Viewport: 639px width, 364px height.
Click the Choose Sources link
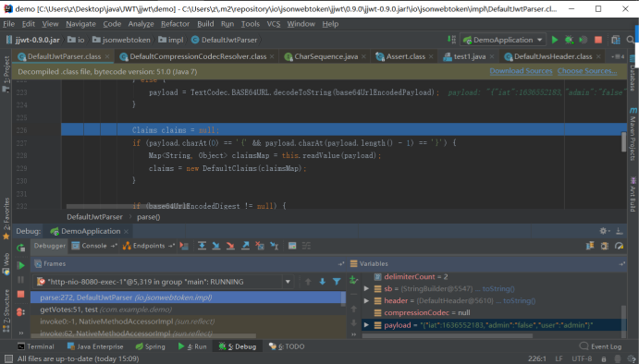[587, 71]
